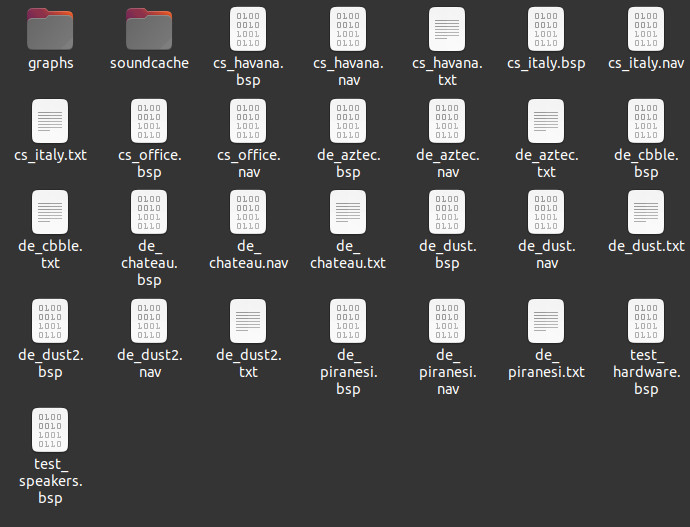
Task: Open the graphs folder
Action: click(x=50, y=28)
